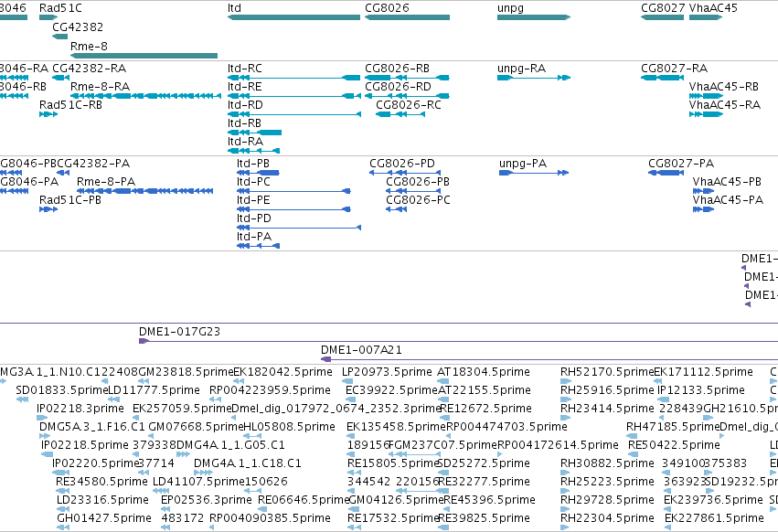Select protein feature Rad51C-PB
The image size is (778, 532).
click(48, 209)
